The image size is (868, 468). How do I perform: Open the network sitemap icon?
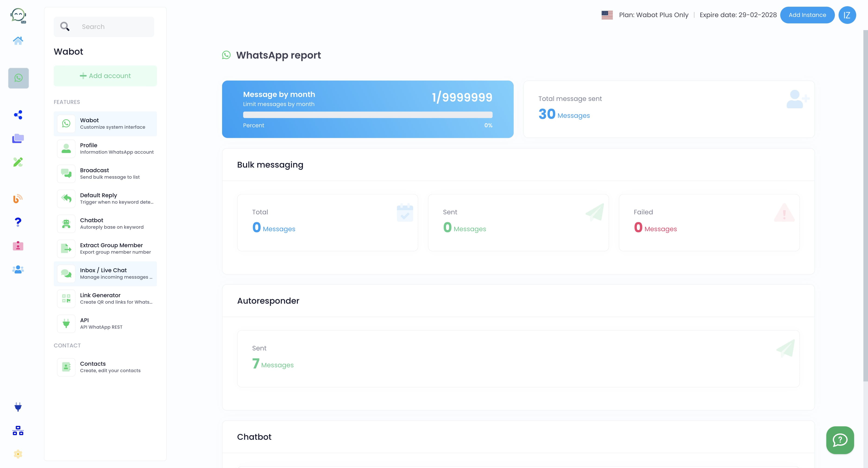18,431
